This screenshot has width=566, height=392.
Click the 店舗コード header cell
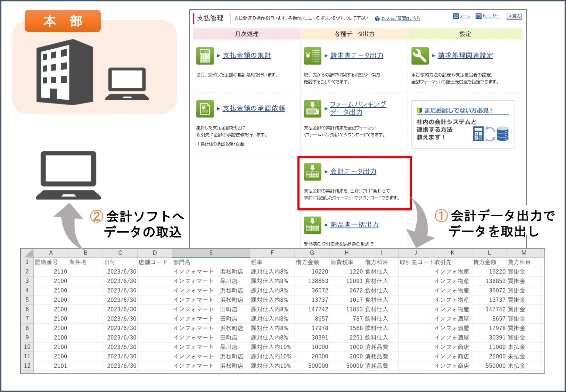155,262
